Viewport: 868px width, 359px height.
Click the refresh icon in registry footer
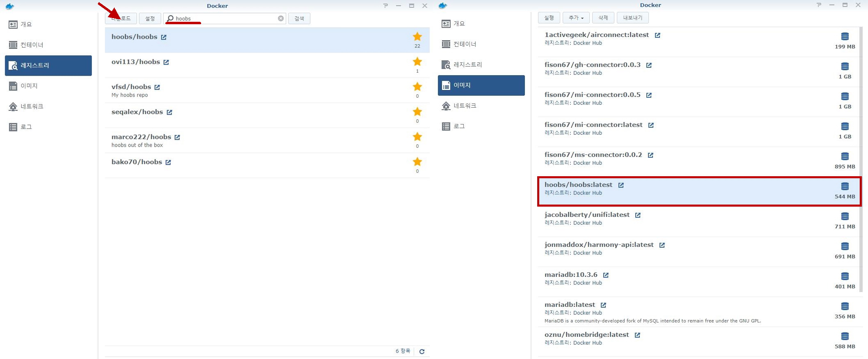coord(422,352)
